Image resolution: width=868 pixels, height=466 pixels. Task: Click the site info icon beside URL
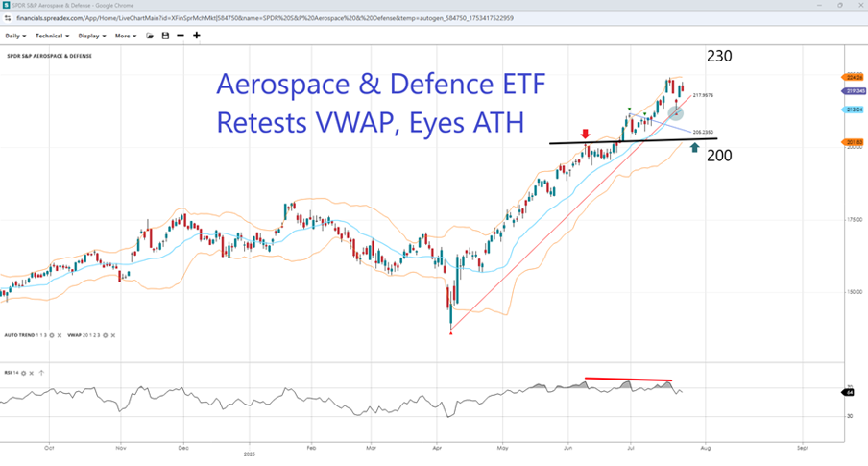pyautogui.click(x=8, y=17)
